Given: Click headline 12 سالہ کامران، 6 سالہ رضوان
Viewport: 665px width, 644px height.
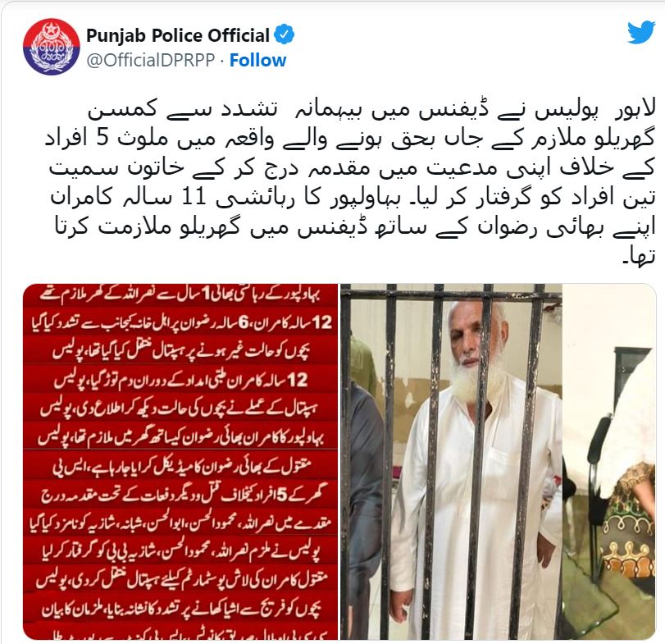Looking at the screenshot, I should click(x=181, y=323).
